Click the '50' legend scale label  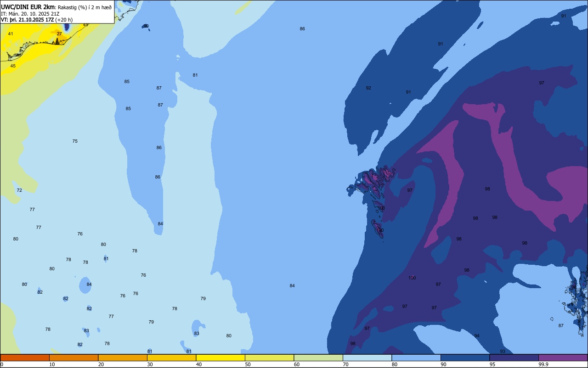point(248,364)
